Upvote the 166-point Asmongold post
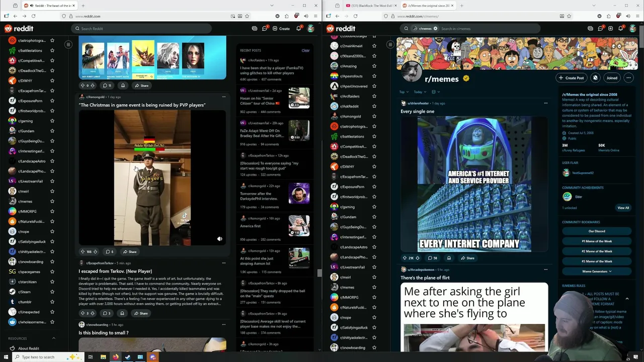This screenshot has height=362, width=644. (x=83, y=251)
